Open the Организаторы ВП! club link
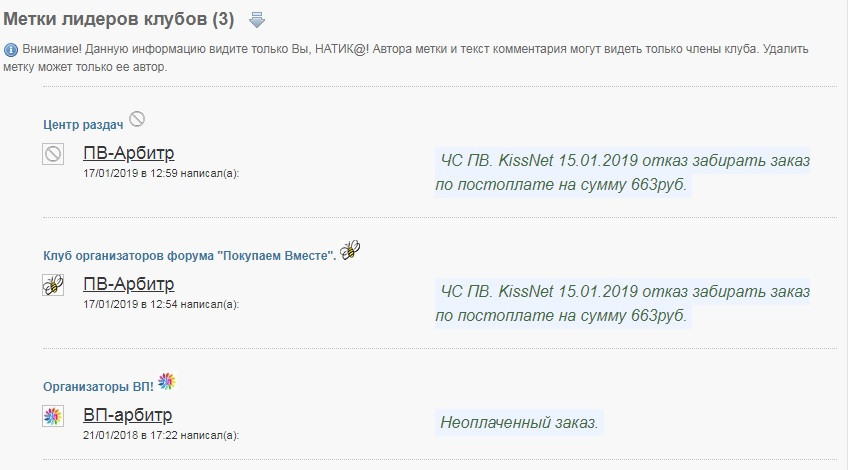848x470 pixels. [x=98, y=387]
